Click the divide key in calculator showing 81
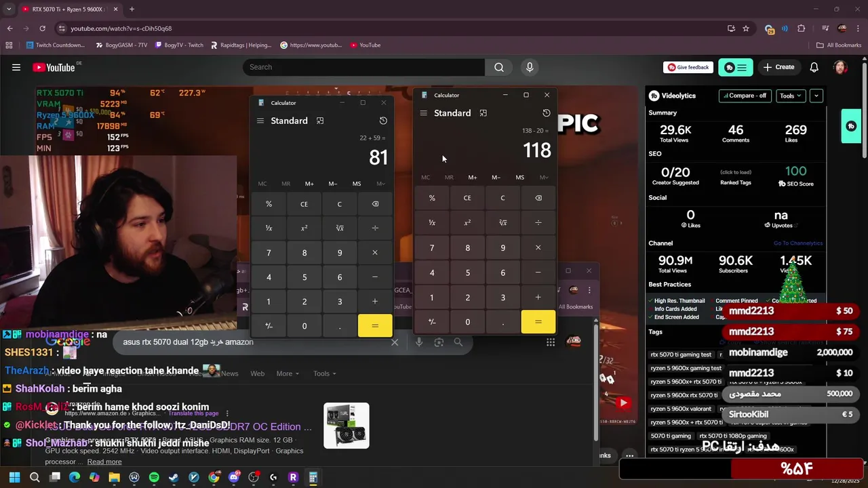Screen dimensions: 868x488 (x=375, y=228)
